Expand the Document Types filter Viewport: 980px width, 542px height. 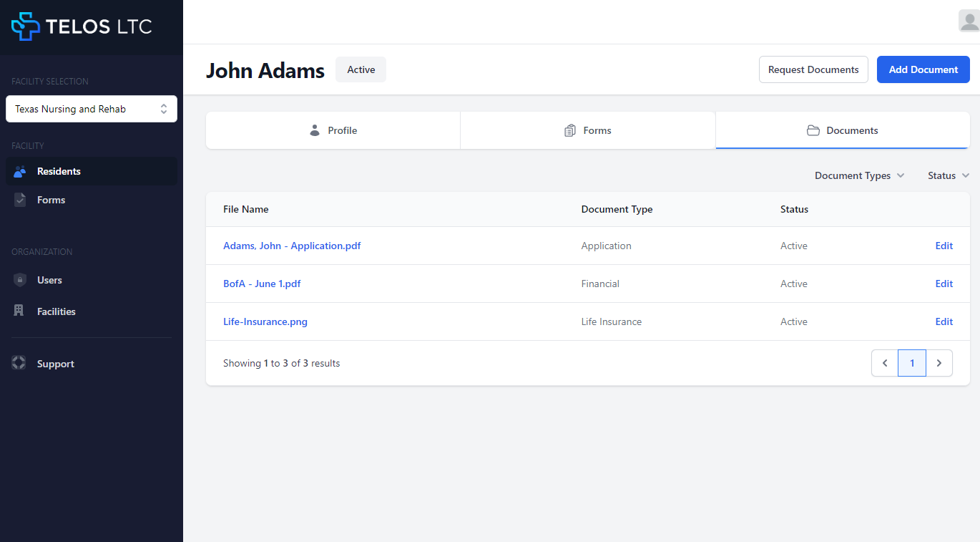pos(859,175)
